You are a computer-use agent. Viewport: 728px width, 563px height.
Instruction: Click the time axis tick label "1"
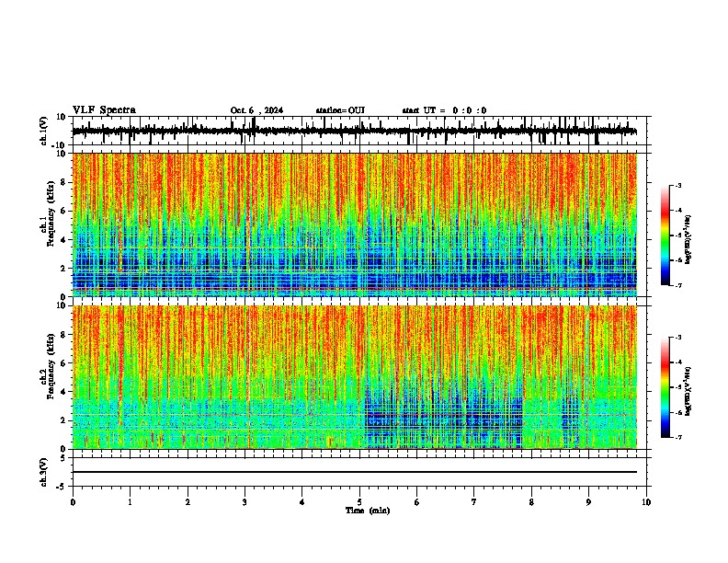coord(130,502)
